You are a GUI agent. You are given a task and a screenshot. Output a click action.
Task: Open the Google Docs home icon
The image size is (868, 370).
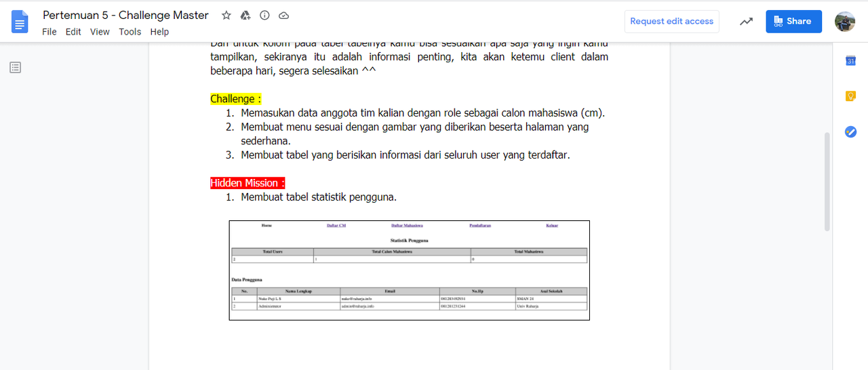coord(20,22)
